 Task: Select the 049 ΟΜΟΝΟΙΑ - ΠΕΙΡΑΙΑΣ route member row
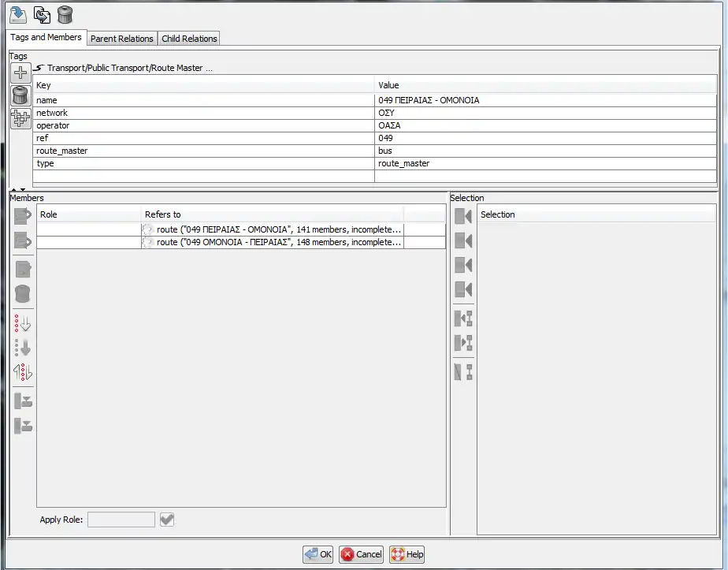point(272,243)
